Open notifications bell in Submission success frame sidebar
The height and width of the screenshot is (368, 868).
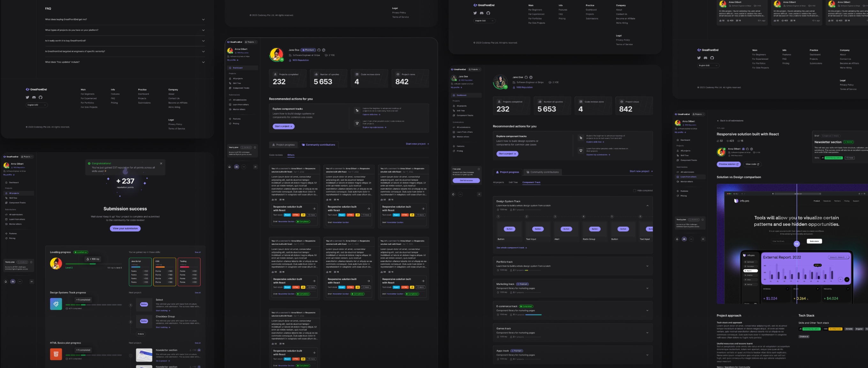point(6,281)
